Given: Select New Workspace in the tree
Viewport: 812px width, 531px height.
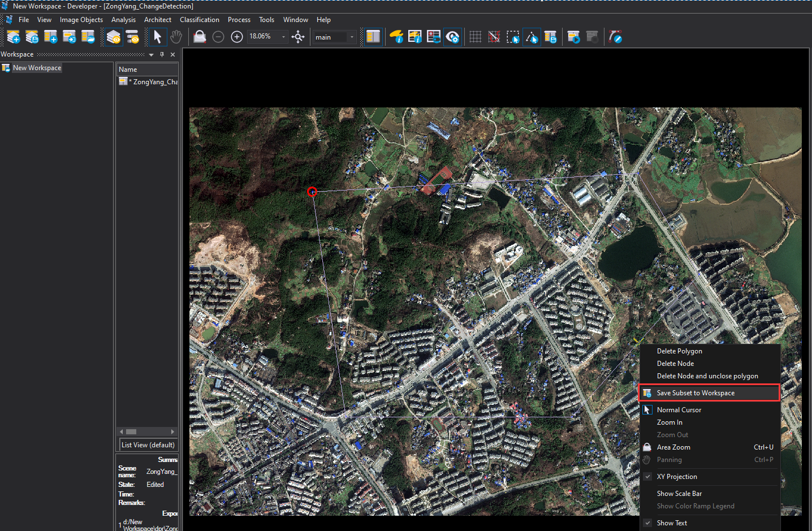Looking at the screenshot, I should [37, 68].
